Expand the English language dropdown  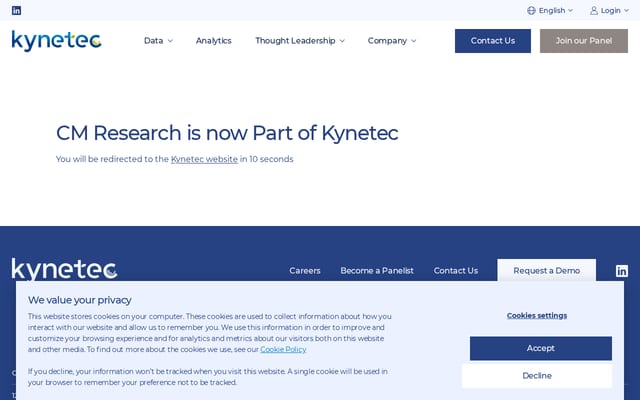(550, 11)
